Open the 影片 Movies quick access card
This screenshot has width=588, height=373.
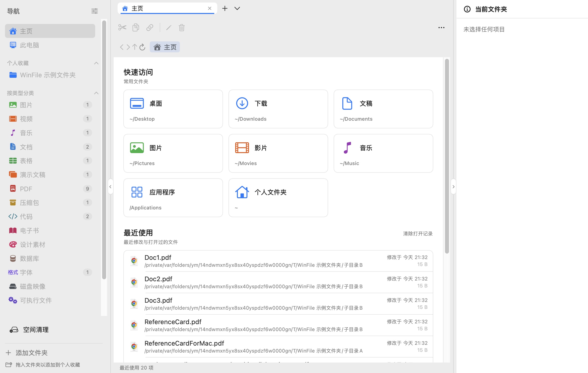tap(278, 153)
